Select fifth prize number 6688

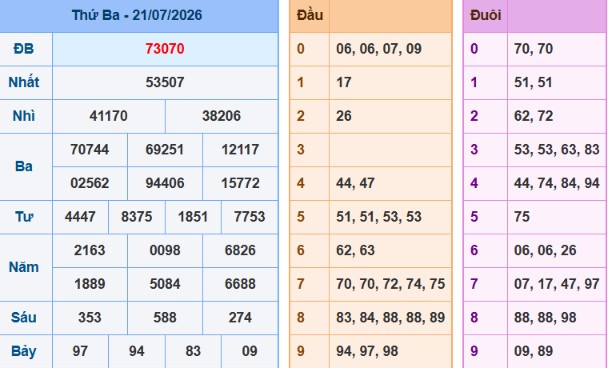[x=240, y=284]
